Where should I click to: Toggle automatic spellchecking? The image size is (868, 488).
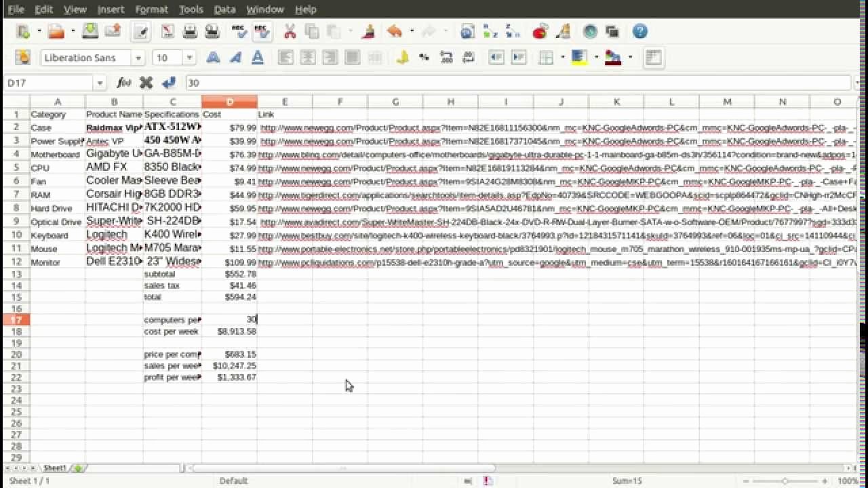[262, 31]
